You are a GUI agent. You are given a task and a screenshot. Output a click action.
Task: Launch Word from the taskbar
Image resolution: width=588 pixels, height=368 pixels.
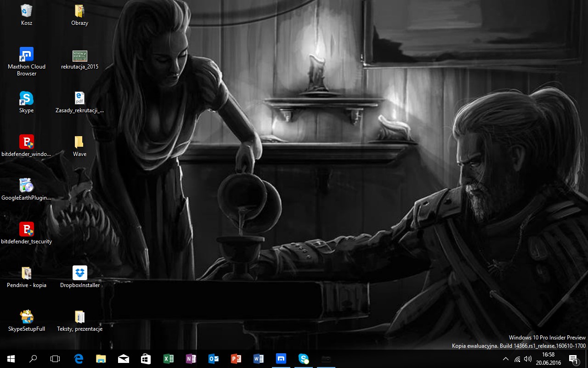pos(259,359)
